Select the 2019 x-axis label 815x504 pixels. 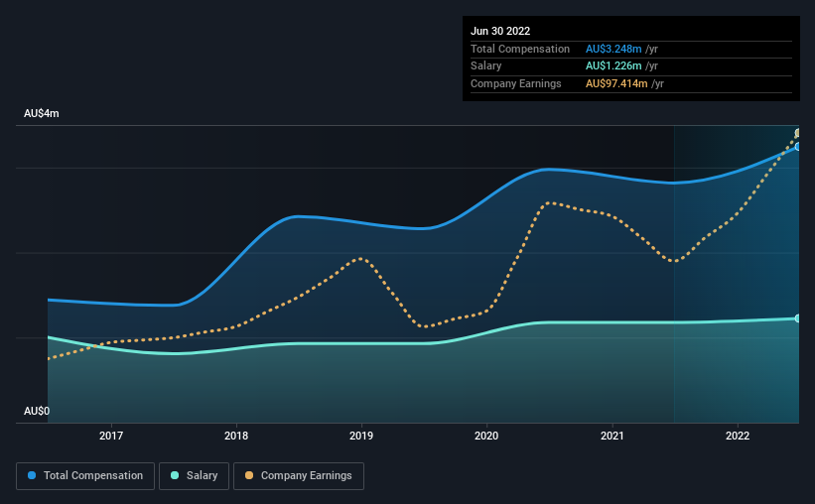point(361,436)
